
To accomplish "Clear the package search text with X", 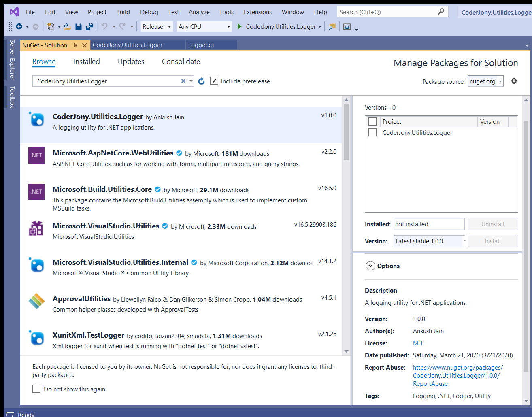I will 183,81.
